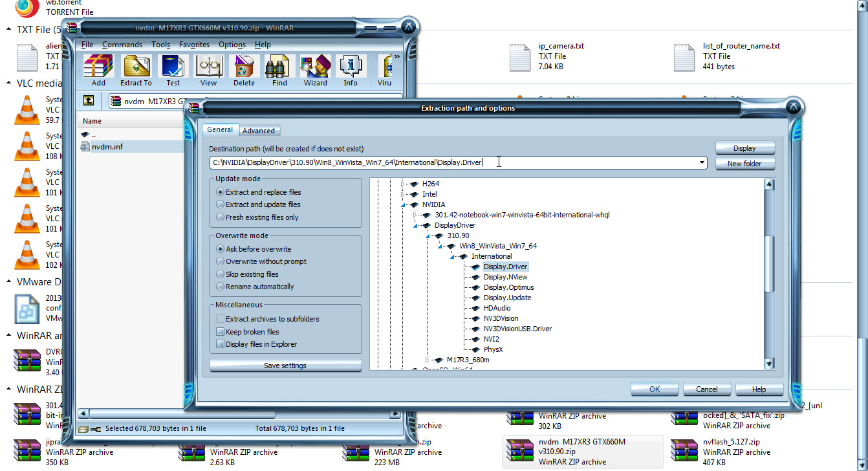Select PhysX folder in tree
868x471 pixels.
[493, 349]
